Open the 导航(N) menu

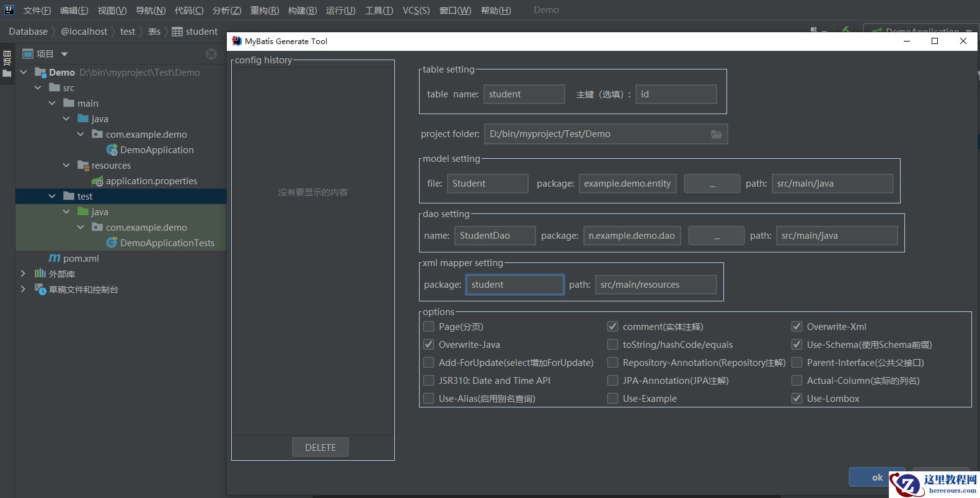tap(151, 10)
